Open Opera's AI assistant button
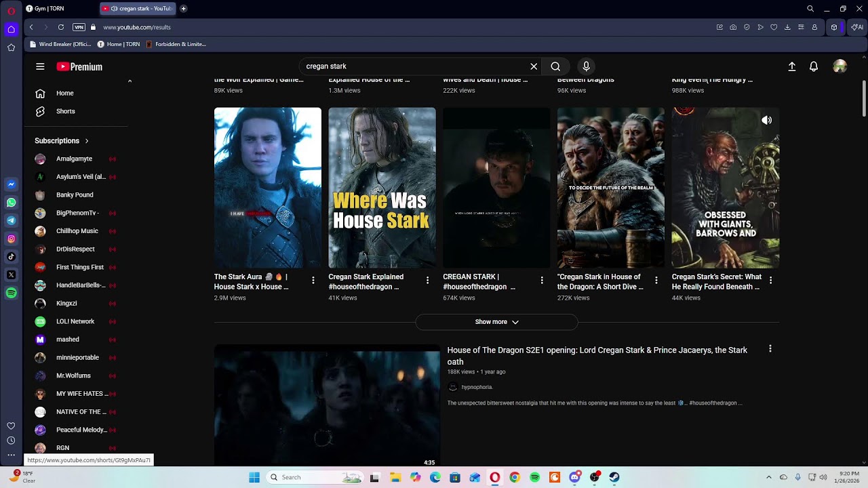 click(857, 27)
